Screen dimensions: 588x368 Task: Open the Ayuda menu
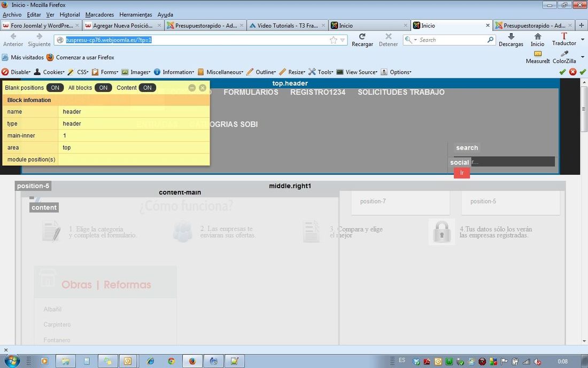click(x=165, y=14)
